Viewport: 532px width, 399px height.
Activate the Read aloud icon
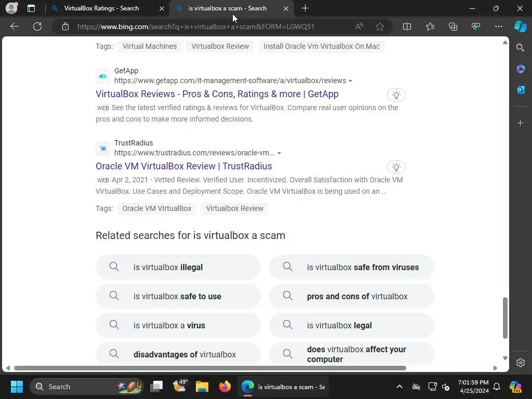[x=358, y=26]
